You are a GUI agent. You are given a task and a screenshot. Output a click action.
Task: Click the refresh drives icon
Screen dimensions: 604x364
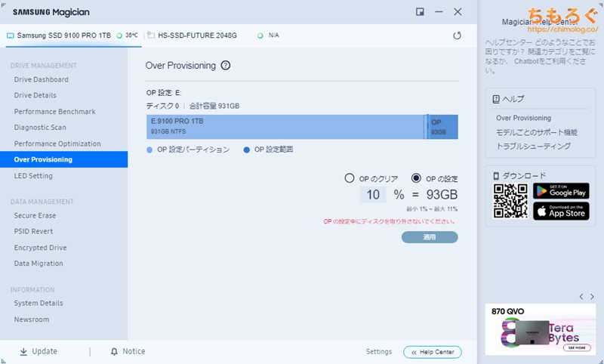[x=457, y=35]
